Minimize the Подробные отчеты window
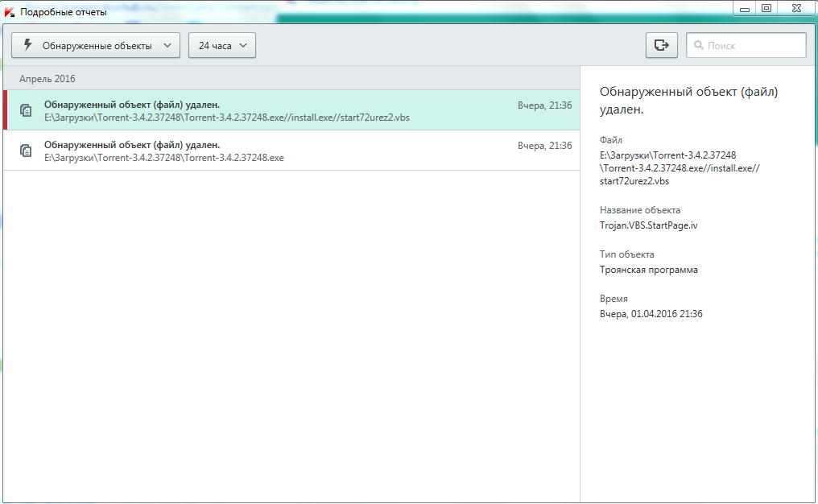Screen dimensions: 818x504 (x=745, y=8)
